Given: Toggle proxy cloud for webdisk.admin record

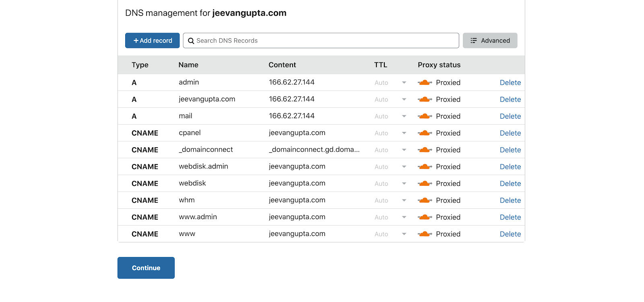Looking at the screenshot, I should click(x=425, y=166).
